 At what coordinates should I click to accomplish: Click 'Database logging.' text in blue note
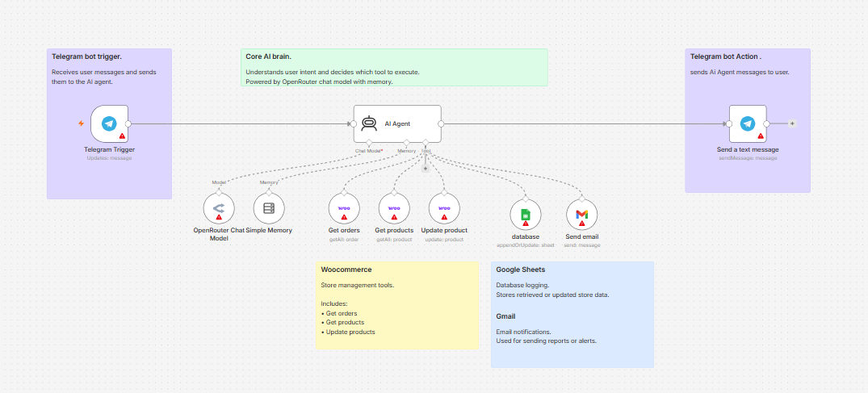[522, 286]
